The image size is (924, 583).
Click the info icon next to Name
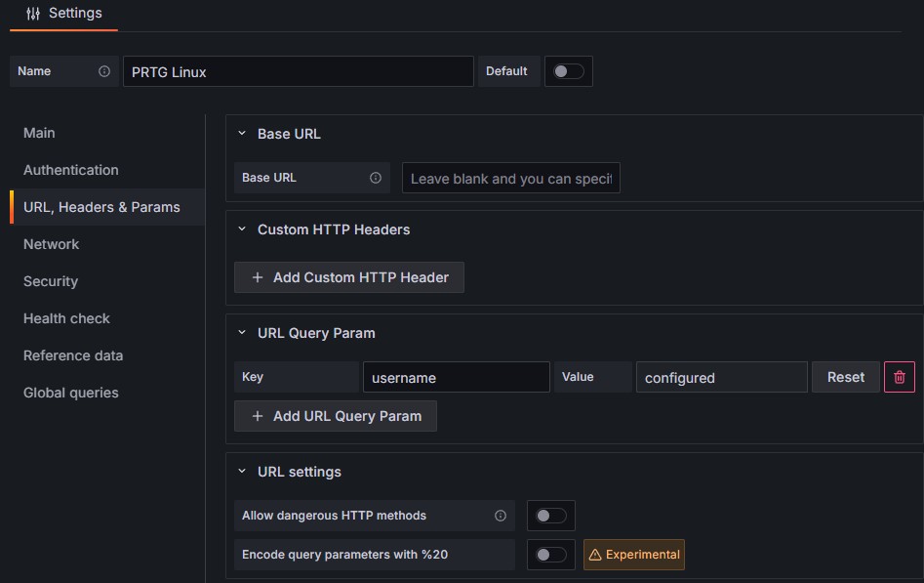(104, 71)
